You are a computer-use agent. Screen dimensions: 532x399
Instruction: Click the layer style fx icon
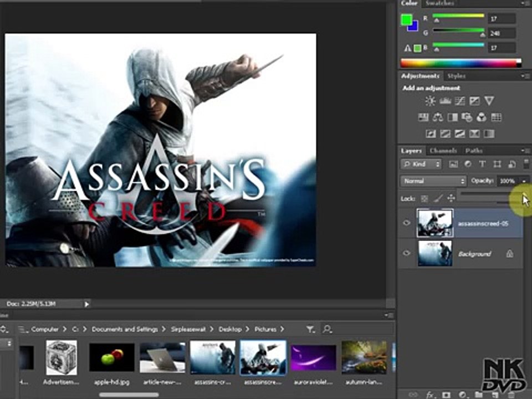click(430, 395)
